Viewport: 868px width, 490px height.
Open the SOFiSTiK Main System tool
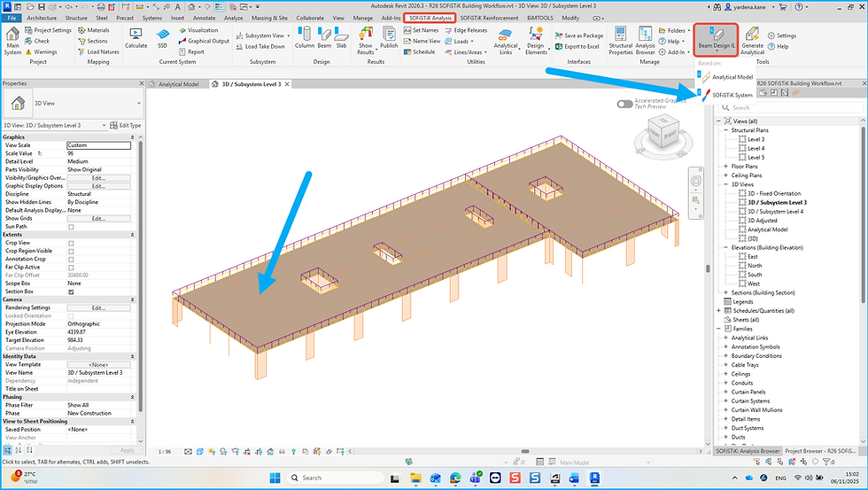[x=12, y=41]
